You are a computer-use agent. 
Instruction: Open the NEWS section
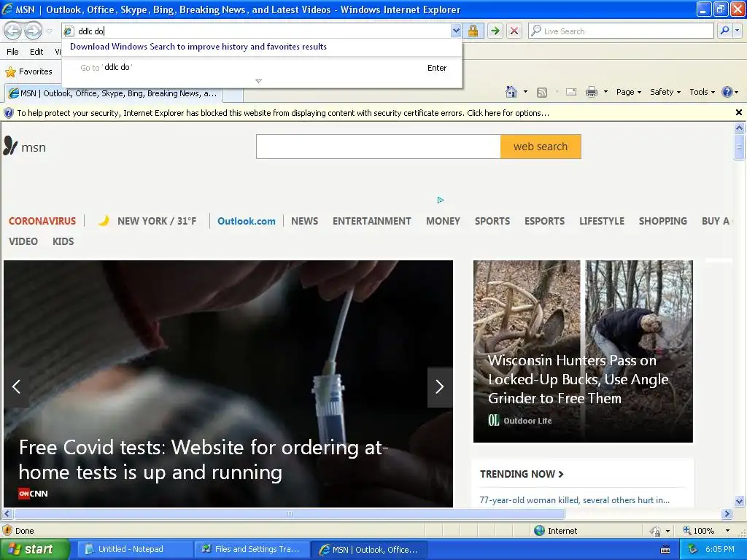pyautogui.click(x=304, y=221)
